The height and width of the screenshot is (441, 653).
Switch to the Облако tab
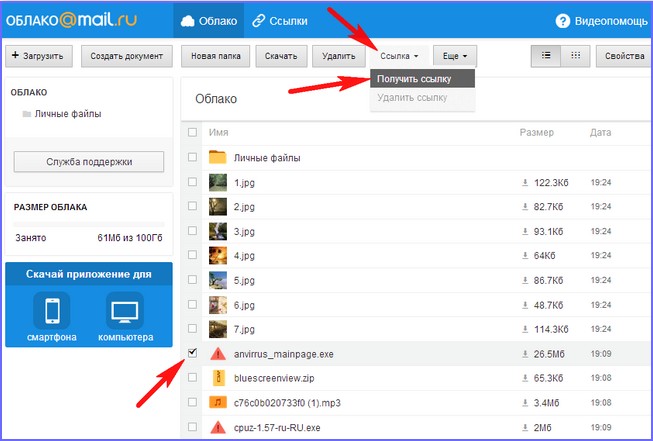[209, 21]
